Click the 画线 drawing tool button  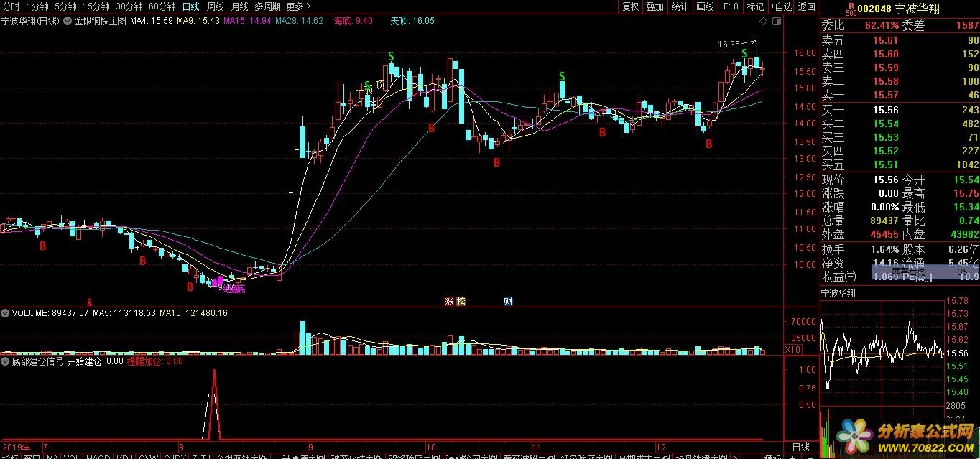click(705, 6)
